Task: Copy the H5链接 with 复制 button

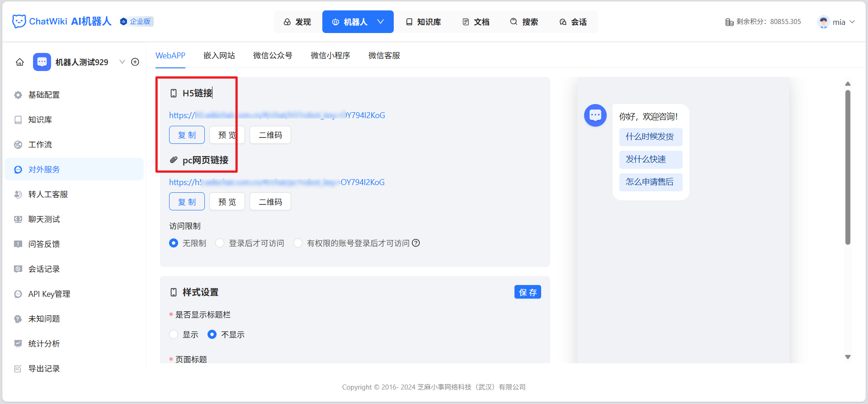Action: (187, 135)
